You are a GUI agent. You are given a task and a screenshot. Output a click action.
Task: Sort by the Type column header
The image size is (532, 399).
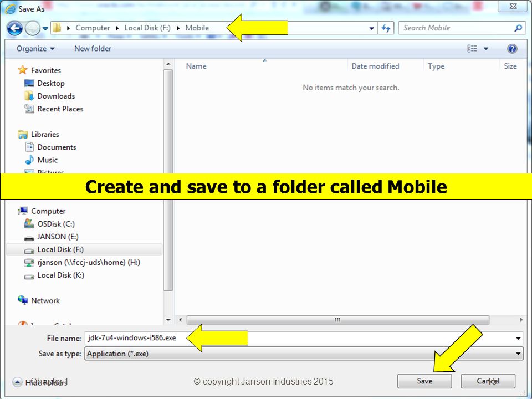coord(436,66)
